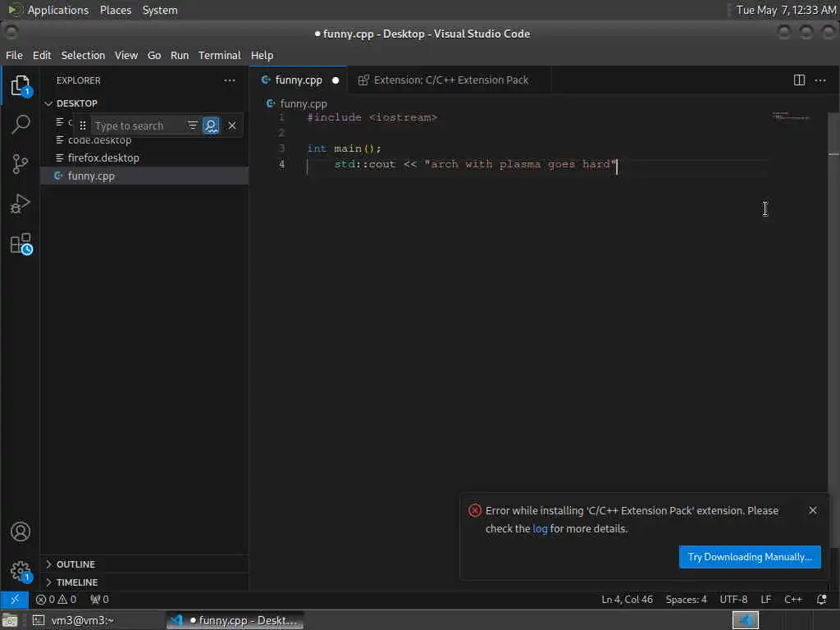Open the File menu

(14, 55)
